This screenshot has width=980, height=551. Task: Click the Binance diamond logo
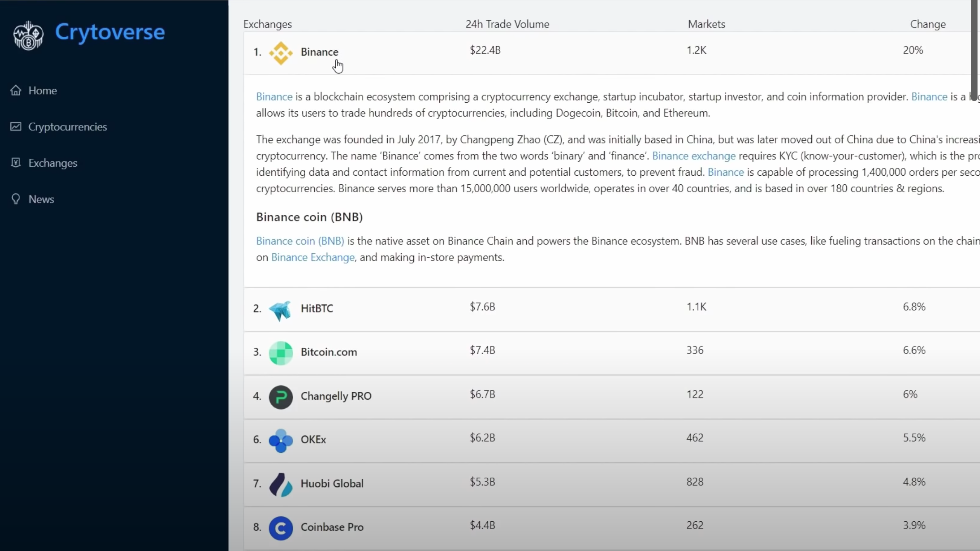(x=281, y=53)
